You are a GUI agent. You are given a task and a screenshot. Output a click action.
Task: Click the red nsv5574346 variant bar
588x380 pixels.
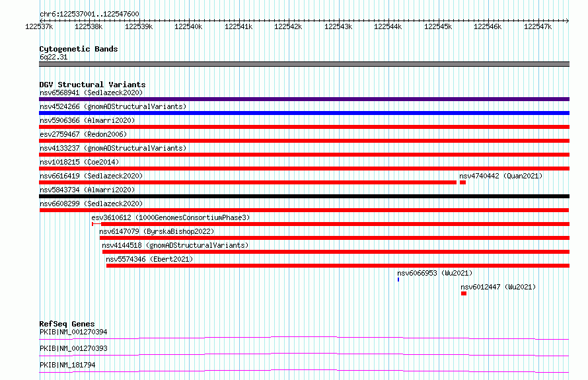(x=338, y=266)
